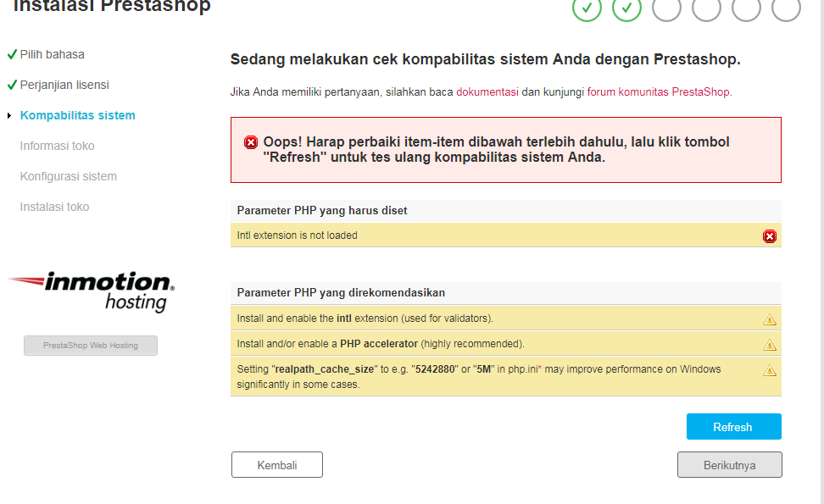Click third progress step circle
The image size is (824, 504).
point(666,8)
